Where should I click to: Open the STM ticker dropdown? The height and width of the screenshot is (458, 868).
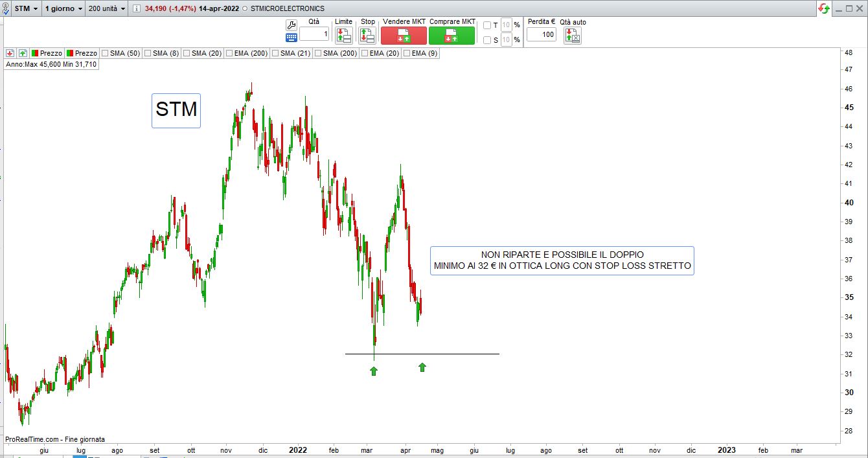pyautogui.click(x=26, y=8)
